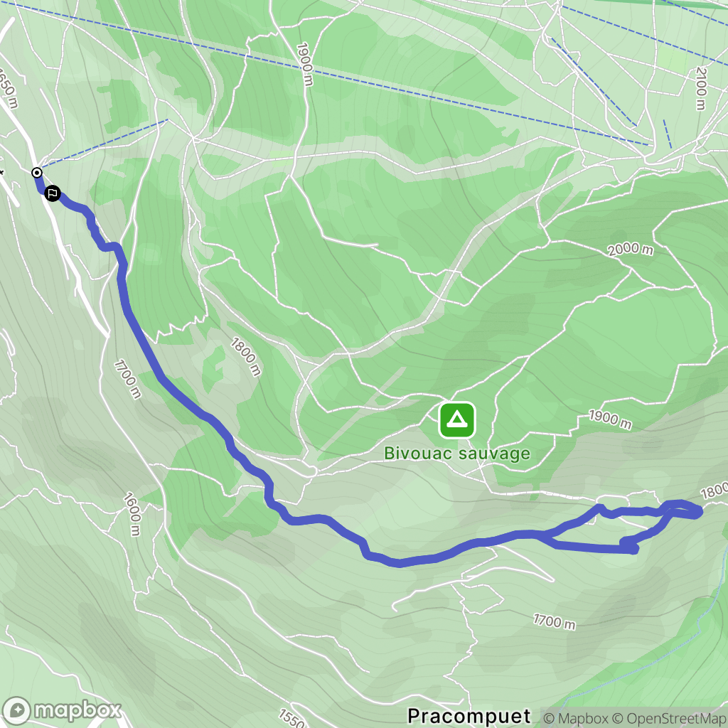This screenshot has width=728, height=728.
Task: Select the Pracompuet place name label
Action: click(x=469, y=716)
